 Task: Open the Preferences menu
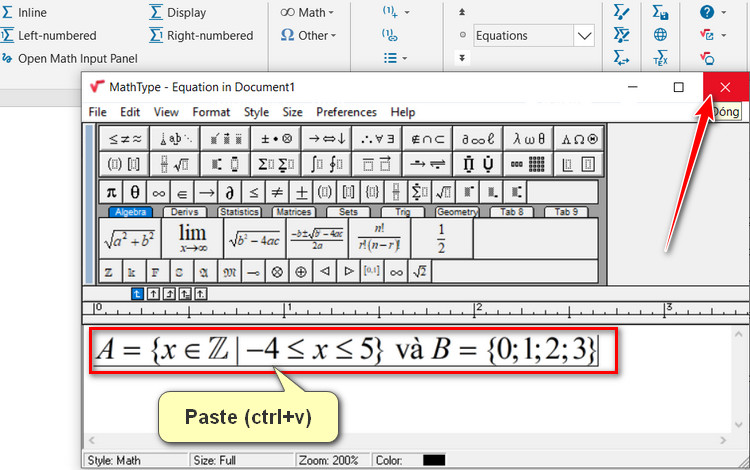pyautogui.click(x=346, y=112)
